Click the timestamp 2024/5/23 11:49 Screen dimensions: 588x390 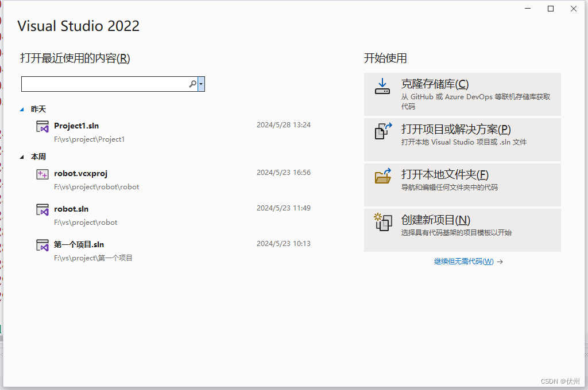[284, 208]
